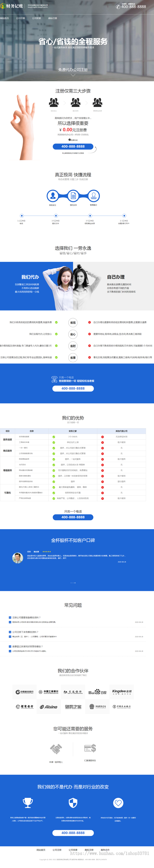Select the 3-5工作日 提交文件 timeline marker
The width and height of the screenshot is (154, 868).
[x=56, y=216]
